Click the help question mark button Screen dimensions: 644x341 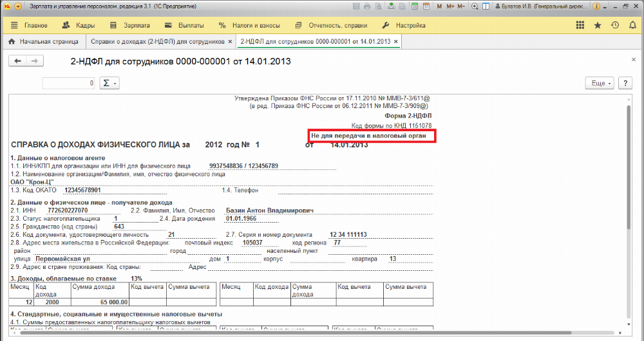[x=625, y=83]
